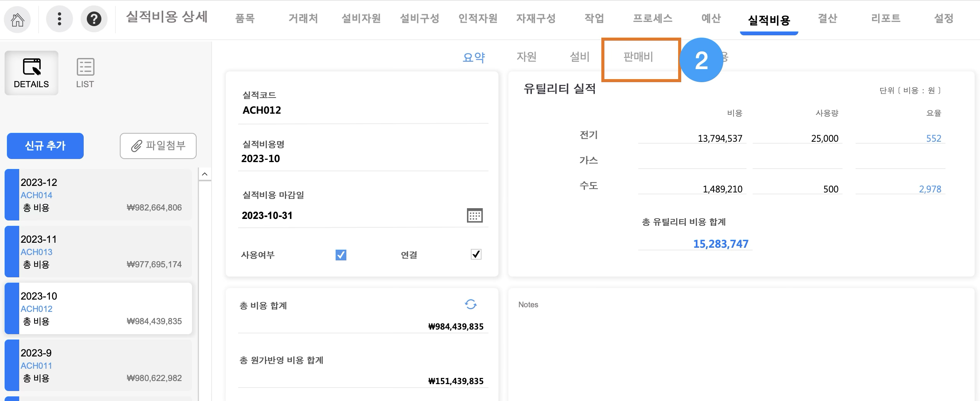The height and width of the screenshot is (401, 980).
Task: Click the 실적비용 상세 page title
Action: (x=167, y=17)
